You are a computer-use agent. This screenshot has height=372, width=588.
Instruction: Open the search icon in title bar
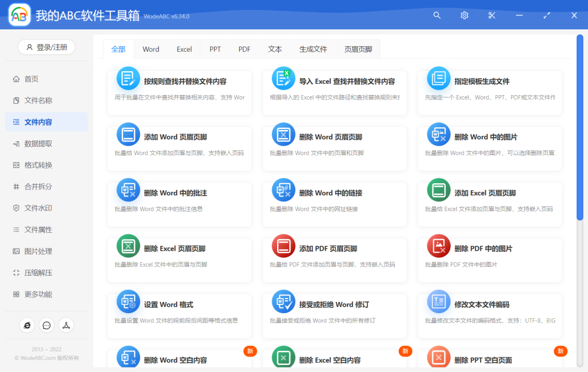point(437,15)
